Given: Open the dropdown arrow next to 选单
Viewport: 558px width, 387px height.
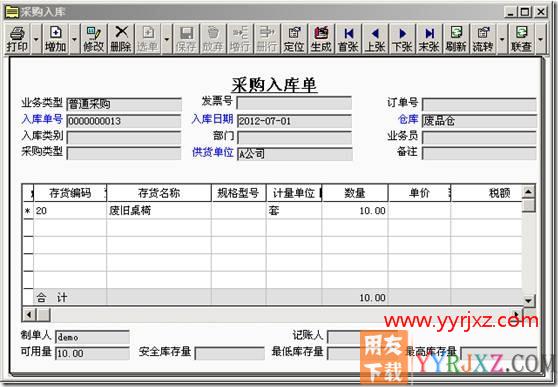Looking at the screenshot, I should coord(167,39).
